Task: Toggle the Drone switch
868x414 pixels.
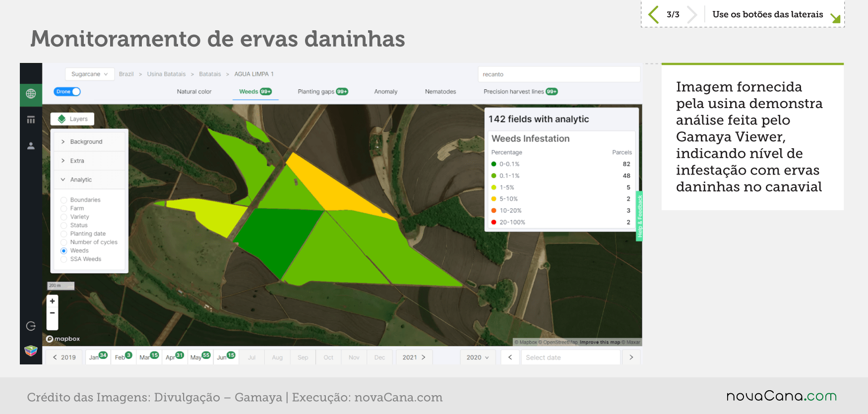Action: click(x=67, y=92)
